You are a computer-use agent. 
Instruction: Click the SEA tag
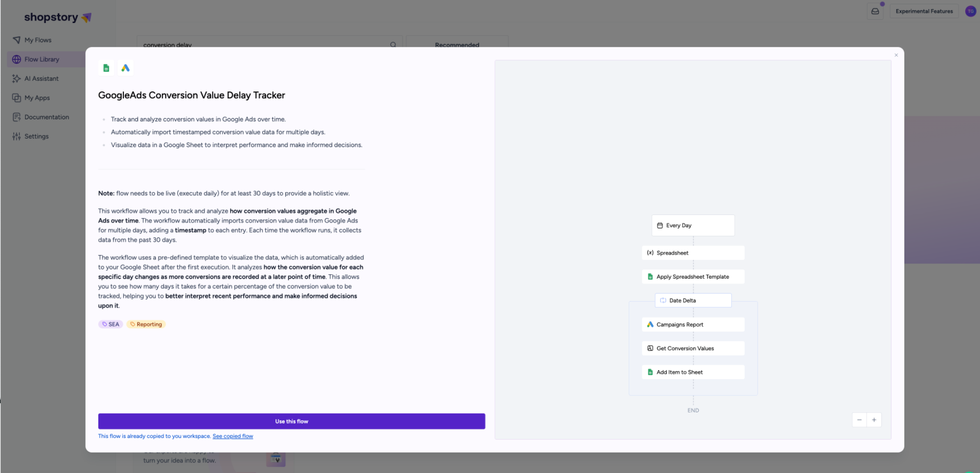point(111,324)
